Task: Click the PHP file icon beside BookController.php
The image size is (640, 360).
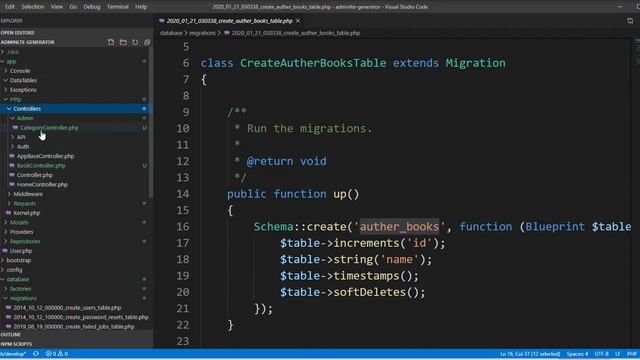Action: [x=12, y=165]
